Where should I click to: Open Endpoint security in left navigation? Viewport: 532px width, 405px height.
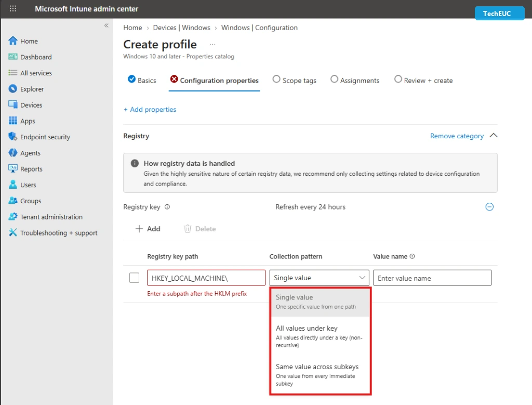[x=45, y=137]
